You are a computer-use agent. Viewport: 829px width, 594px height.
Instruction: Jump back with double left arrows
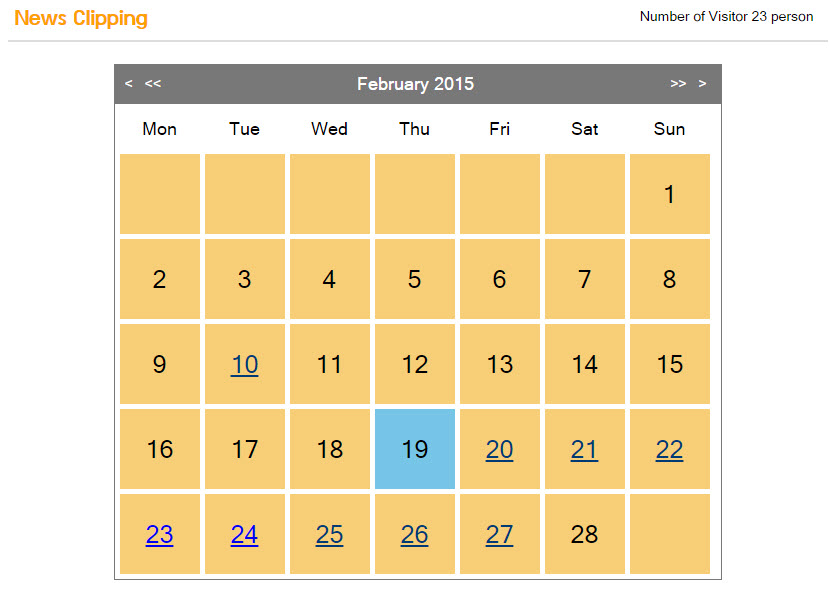click(x=153, y=83)
